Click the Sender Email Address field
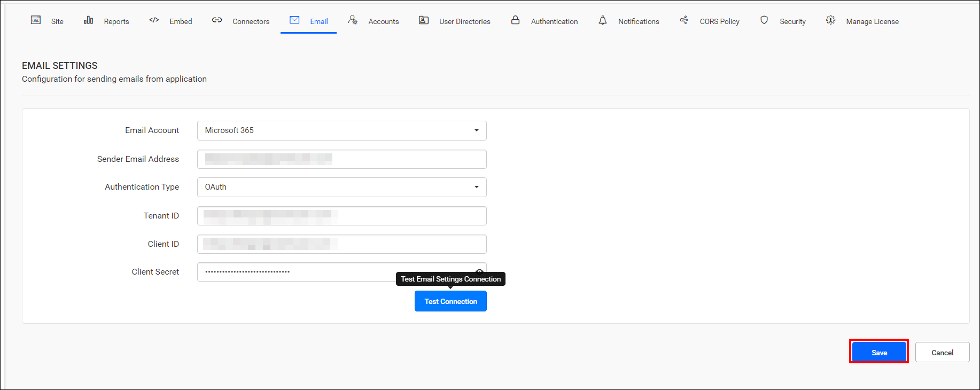Screen dimensions: 980x390 [342, 159]
